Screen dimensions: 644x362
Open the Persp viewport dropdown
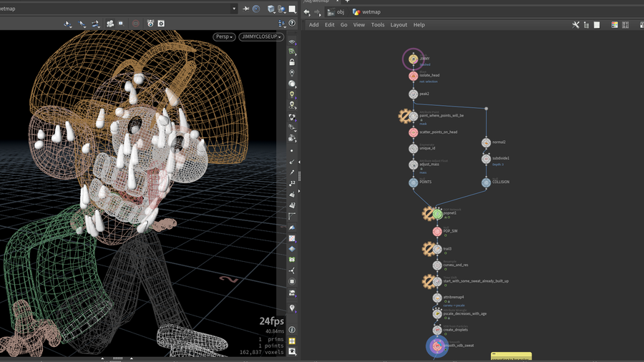click(224, 36)
